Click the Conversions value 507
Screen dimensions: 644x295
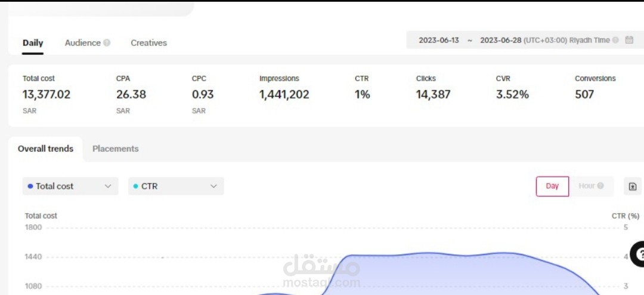click(x=584, y=94)
